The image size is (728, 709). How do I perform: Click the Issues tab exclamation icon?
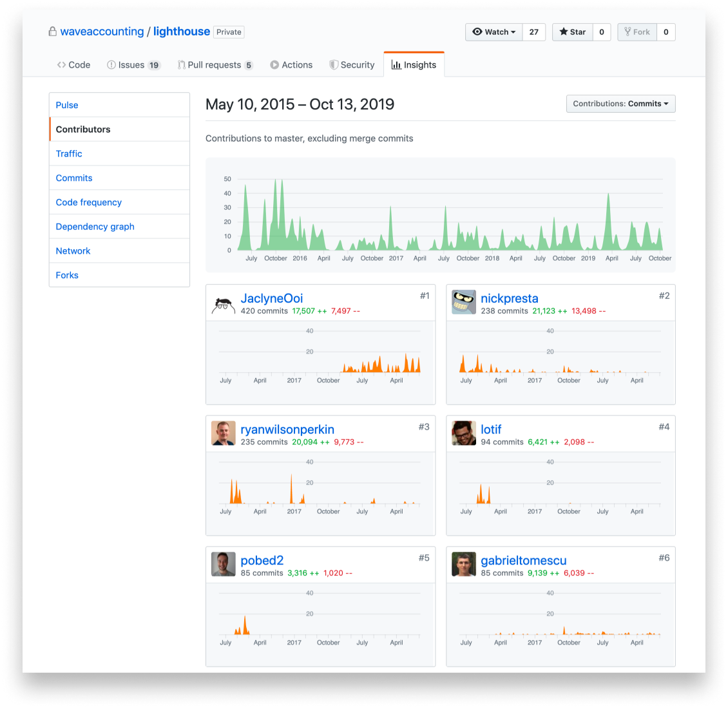[111, 65]
